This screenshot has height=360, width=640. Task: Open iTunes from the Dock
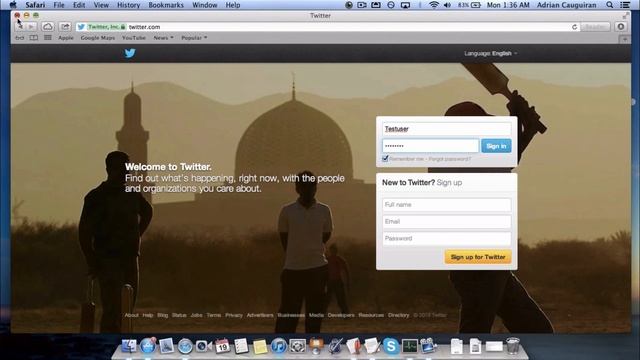tap(279, 346)
